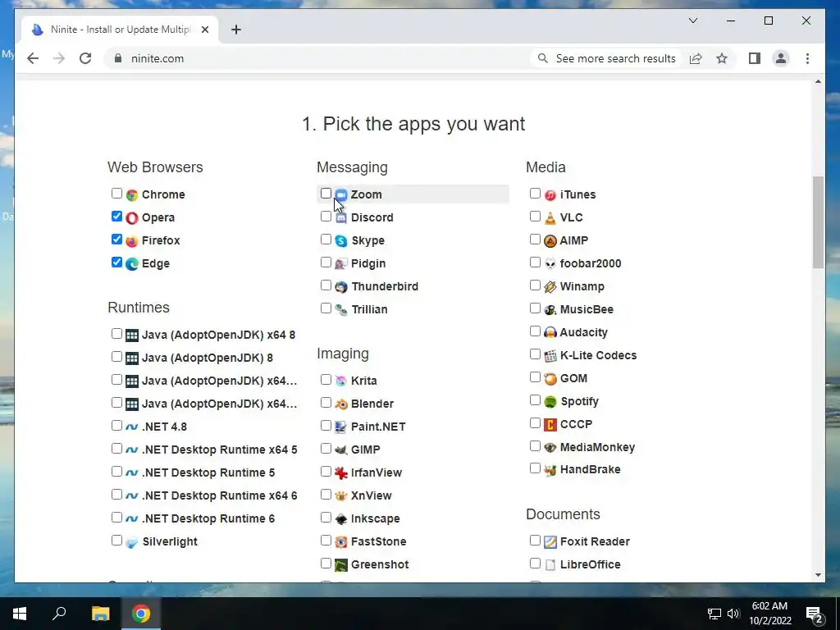Go back to the previous page
This screenshot has width=840, height=630.
coord(33,58)
